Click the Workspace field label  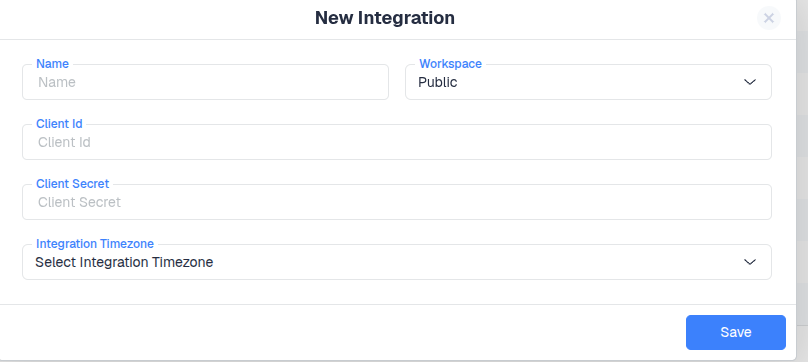450,64
